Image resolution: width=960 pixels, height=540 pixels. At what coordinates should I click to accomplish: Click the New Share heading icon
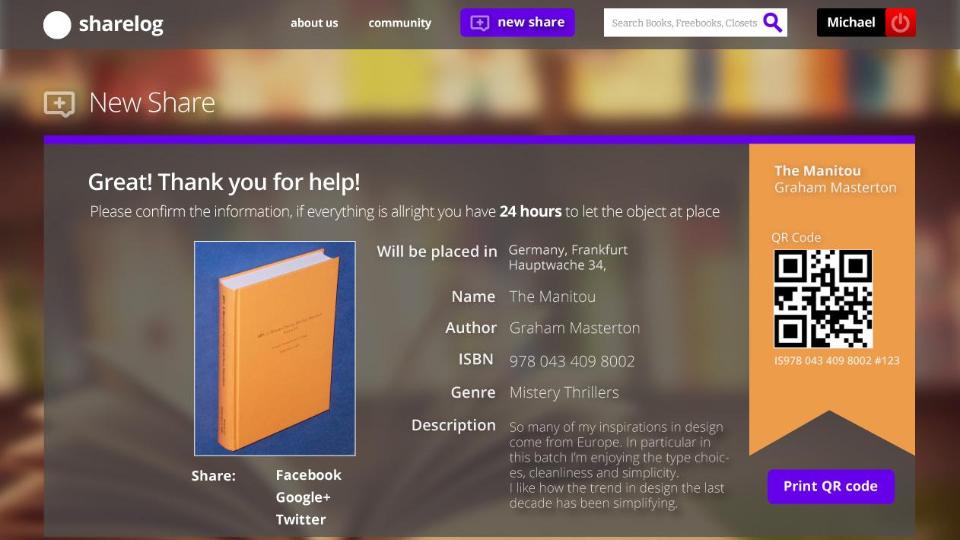click(59, 103)
